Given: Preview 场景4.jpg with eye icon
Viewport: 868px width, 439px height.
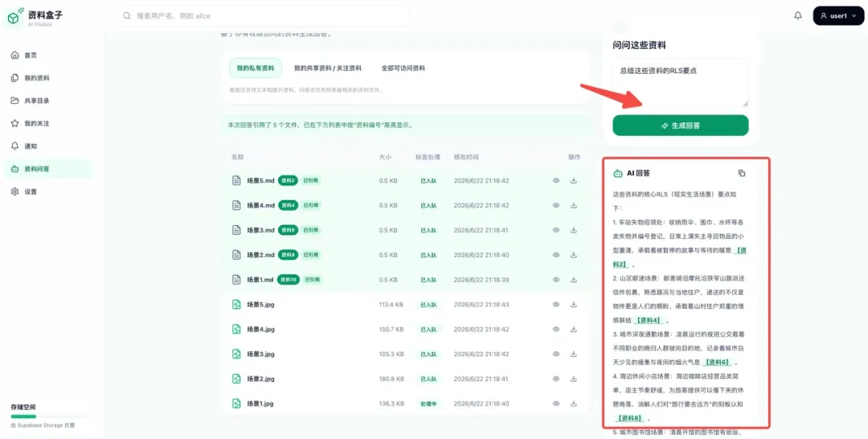Looking at the screenshot, I should tap(556, 329).
